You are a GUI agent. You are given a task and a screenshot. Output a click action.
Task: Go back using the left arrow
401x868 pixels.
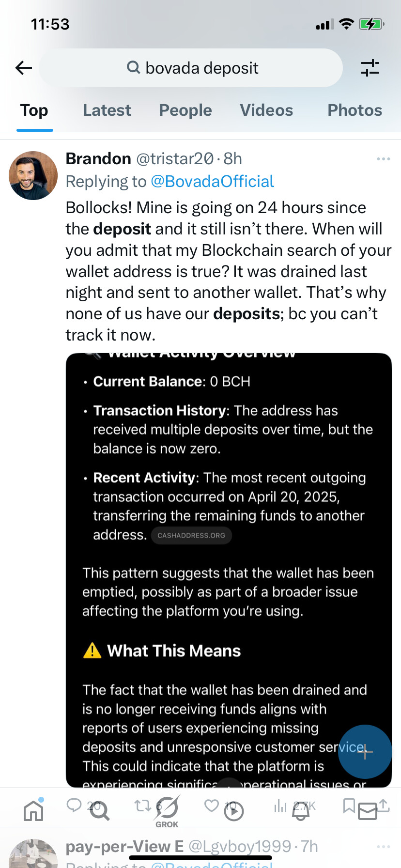coord(23,68)
